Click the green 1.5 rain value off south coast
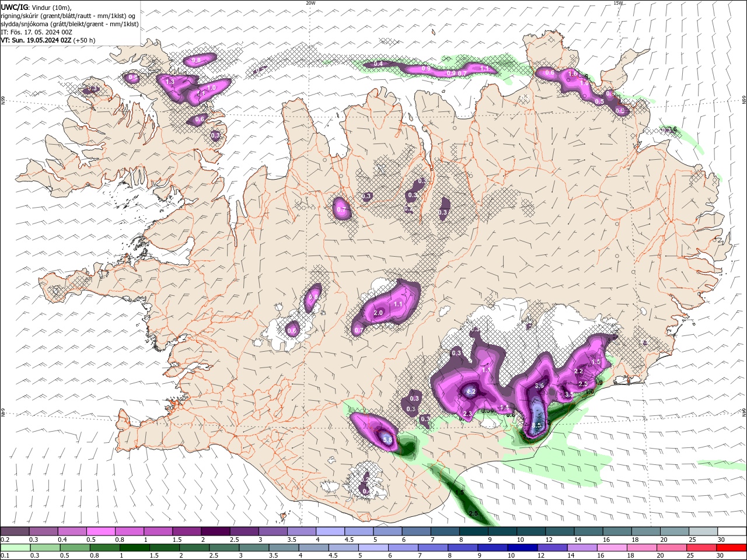The image size is (747, 560). (460, 493)
